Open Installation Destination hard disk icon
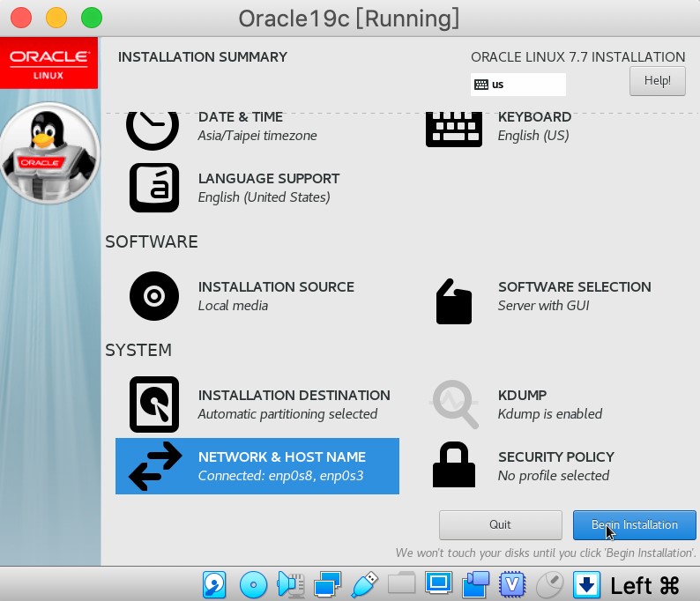 click(154, 404)
